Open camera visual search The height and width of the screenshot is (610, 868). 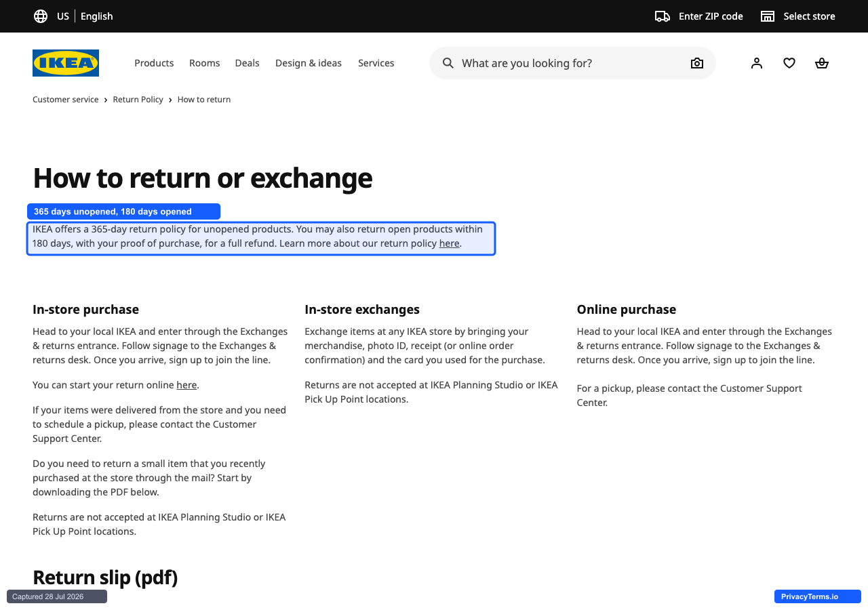(x=697, y=63)
